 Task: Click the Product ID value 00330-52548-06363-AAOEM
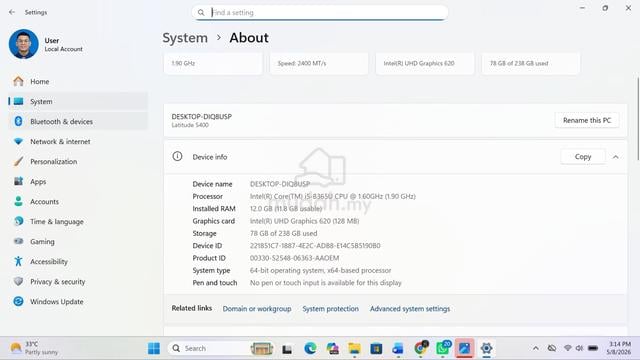point(294,258)
